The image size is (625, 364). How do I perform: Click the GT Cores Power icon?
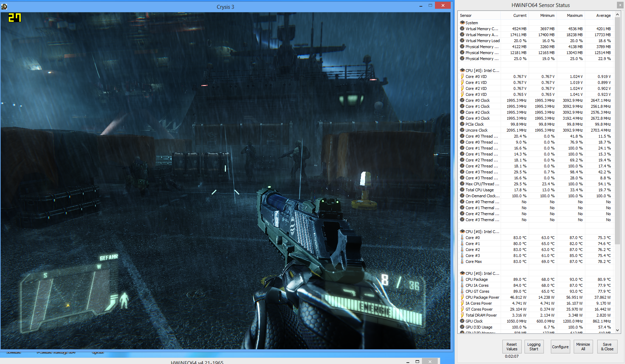pos(462,309)
